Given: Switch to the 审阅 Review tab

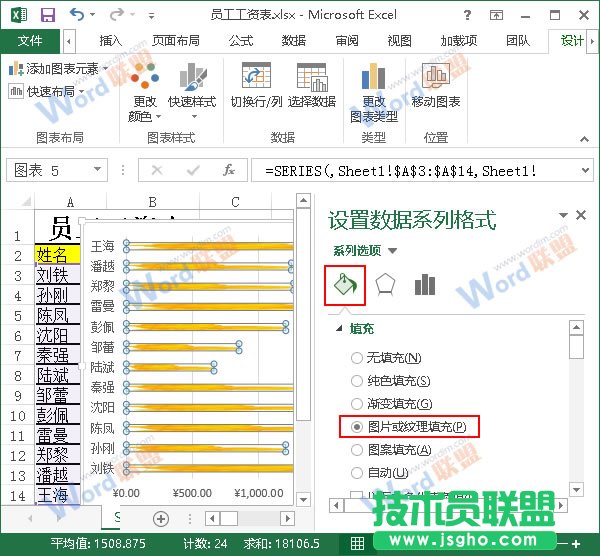Looking at the screenshot, I should 347,41.
